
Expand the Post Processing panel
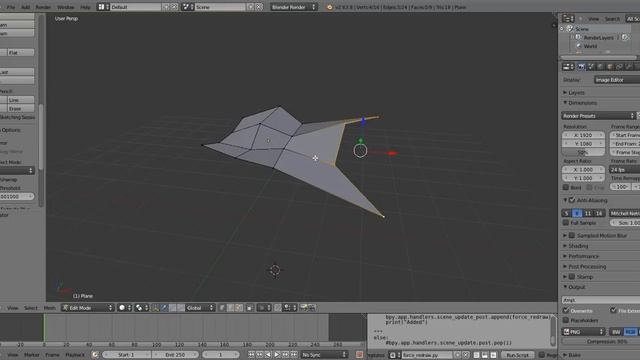point(566,266)
